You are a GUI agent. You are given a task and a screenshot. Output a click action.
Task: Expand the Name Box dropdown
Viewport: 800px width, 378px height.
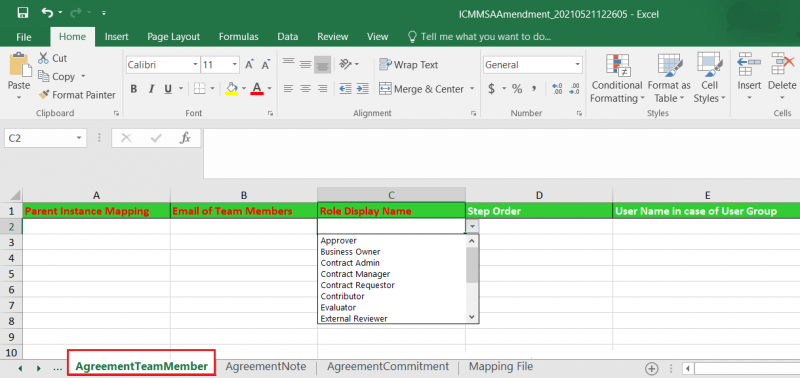[79, 138]
